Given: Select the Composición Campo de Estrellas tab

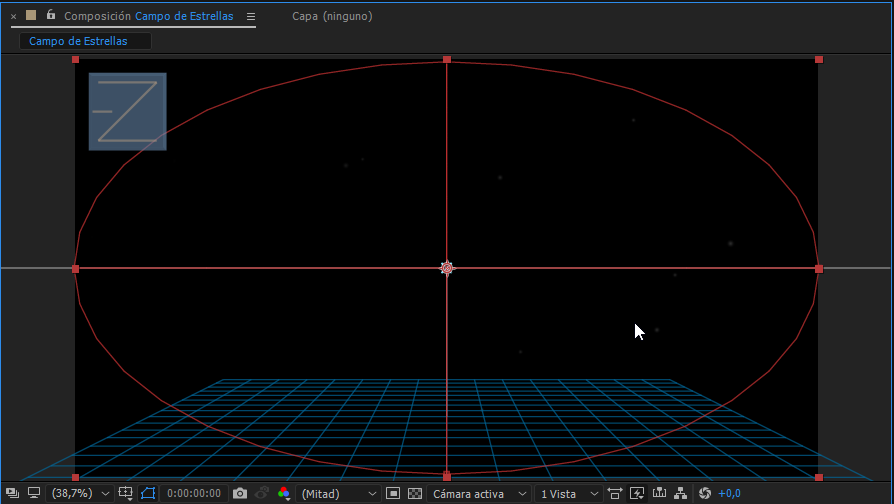Looking at the screenshot, I should tap(149, 16).
